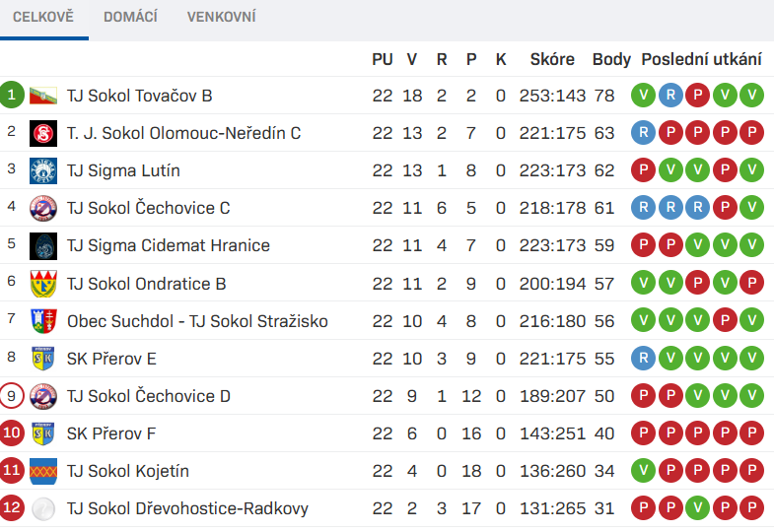Switch to the Venkovní tab

[221, 17]
